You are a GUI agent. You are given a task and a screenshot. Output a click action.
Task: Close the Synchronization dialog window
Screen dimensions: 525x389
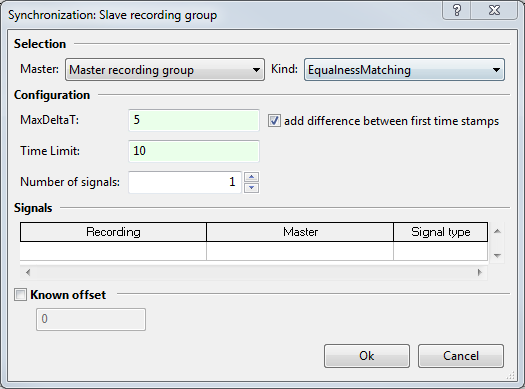pyautogui.click(x=494, y=10)
